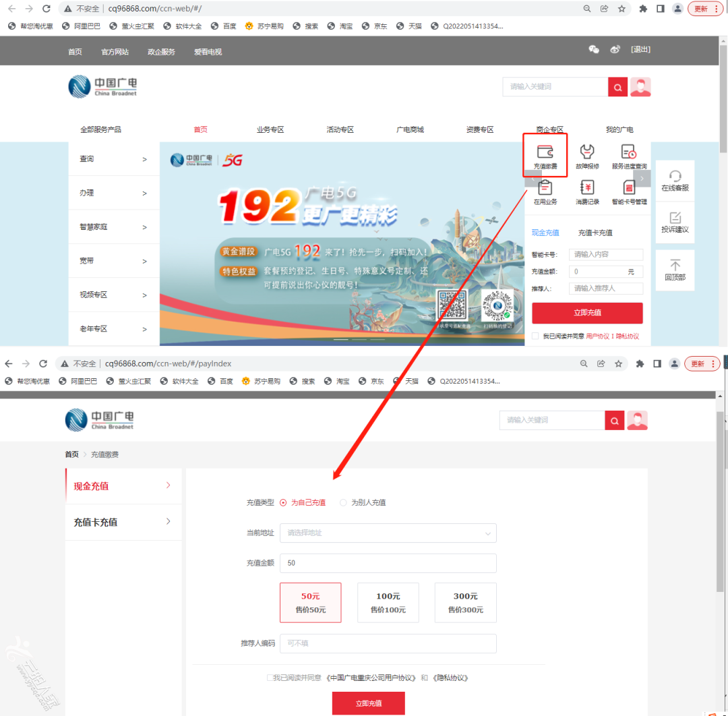The image size is (728, 716).
Task: Click zoom magnifier in upper address bar
Action: 587,8
